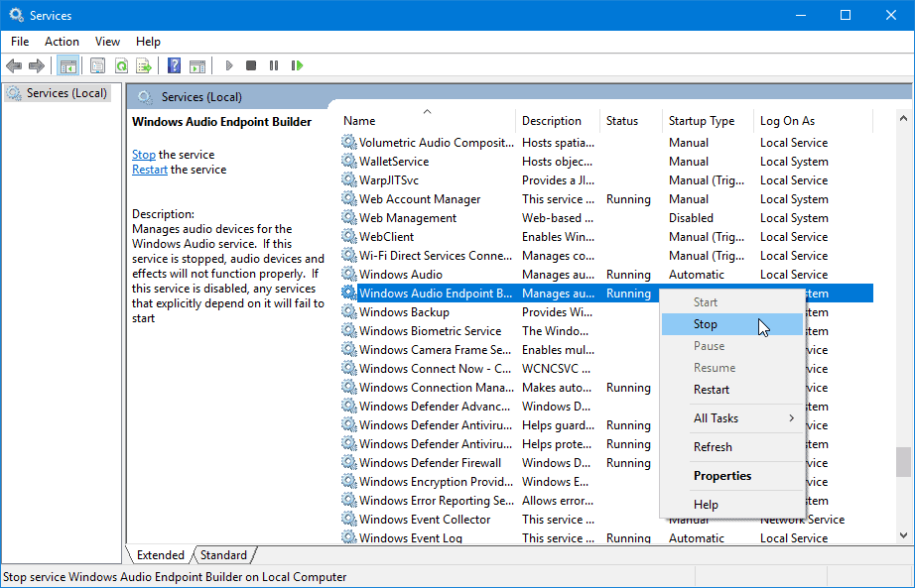Click the gear icon beside Windows Event Collector
Screen dimensions: 915x588
[x=349, y=520]
